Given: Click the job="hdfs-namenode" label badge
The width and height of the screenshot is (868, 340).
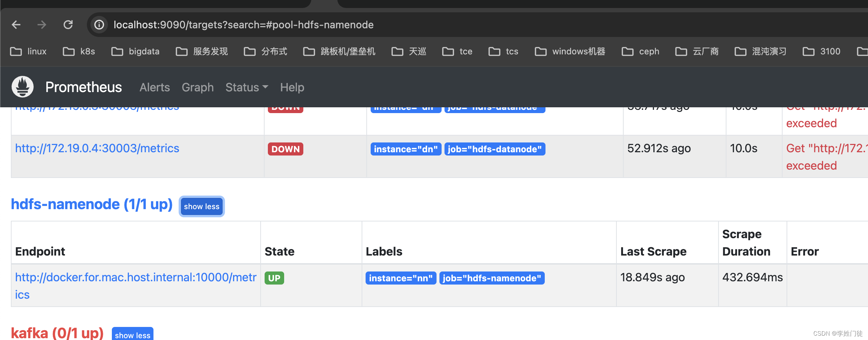Looking at the screenshot, I should (492, 278).
